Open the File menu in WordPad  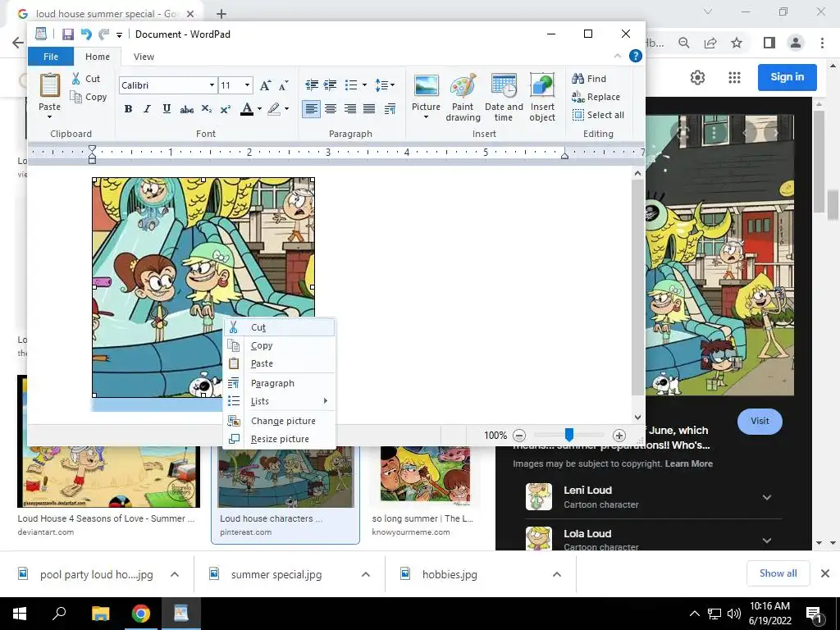pyautogui.click(x=51, y=57)
